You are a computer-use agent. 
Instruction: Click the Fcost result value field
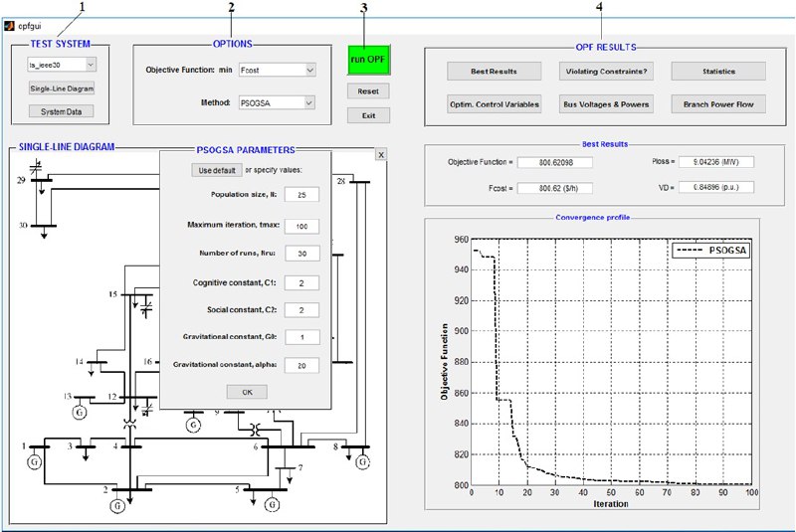tap(555, 188)
